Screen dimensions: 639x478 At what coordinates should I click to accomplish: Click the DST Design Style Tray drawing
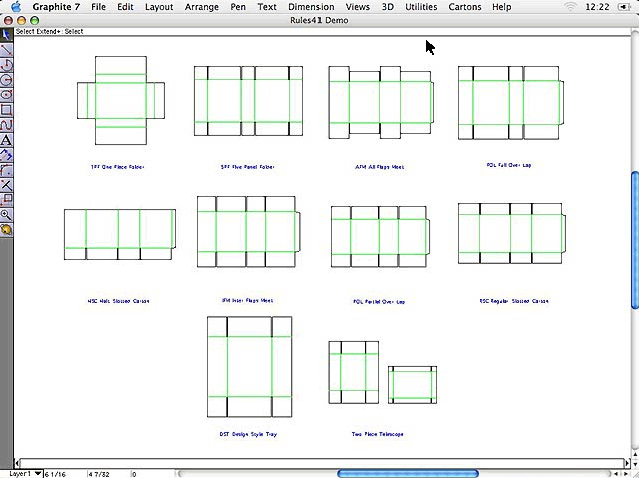click(249, 367)
